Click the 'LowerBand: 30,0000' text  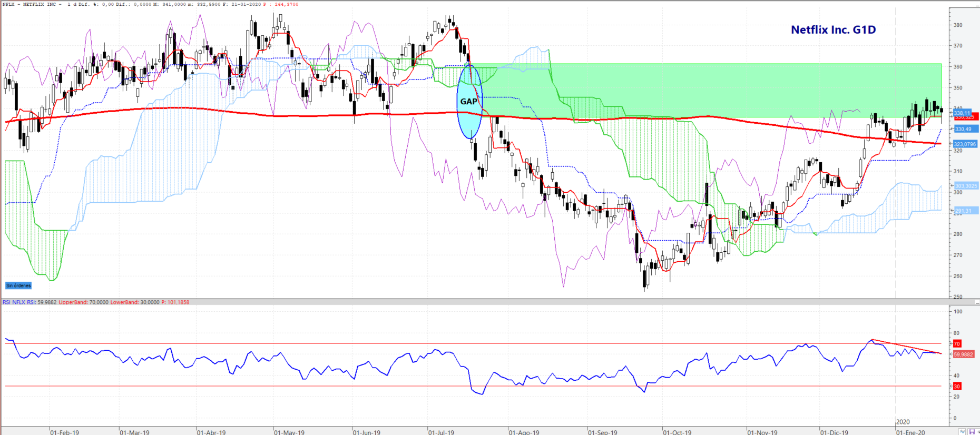tap(135, 302)
